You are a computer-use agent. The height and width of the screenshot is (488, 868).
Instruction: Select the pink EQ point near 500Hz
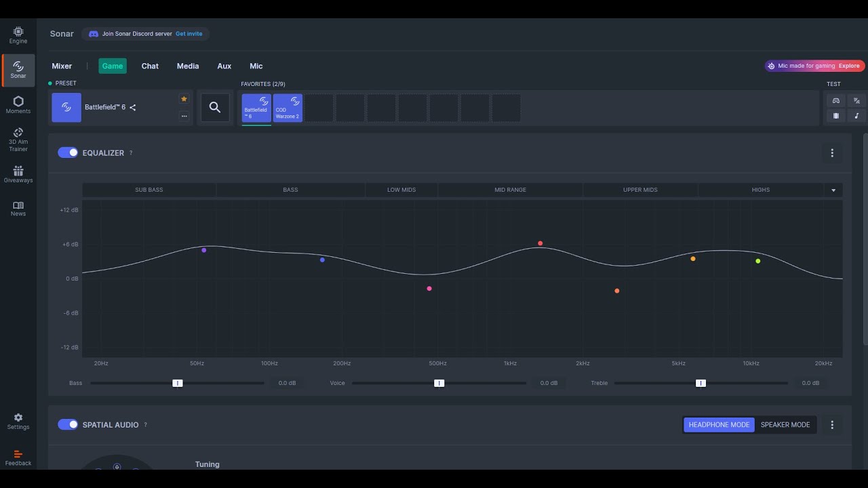(x=429, y=289)
